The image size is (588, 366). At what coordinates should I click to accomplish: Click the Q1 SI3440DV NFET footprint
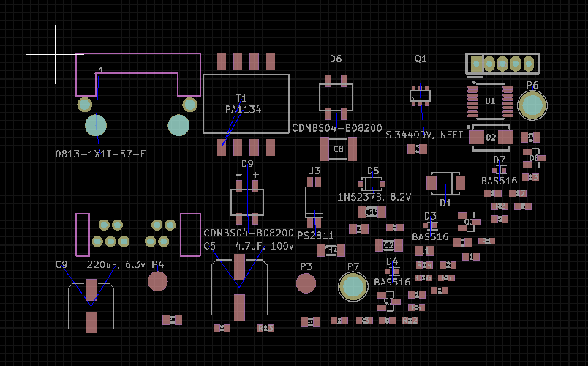point(420,95)
